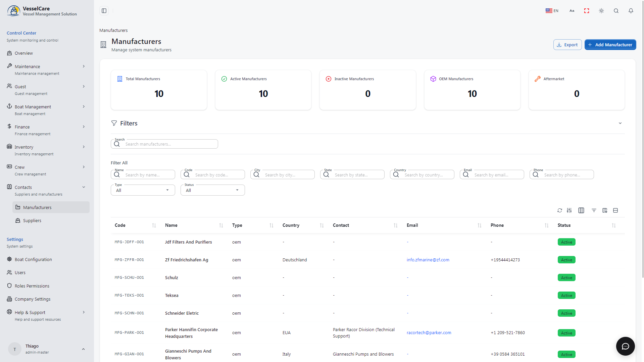Click the VesselCare logo
This screenshot has height=362, width=644.
pyautogui.click(x=14, y=11)
